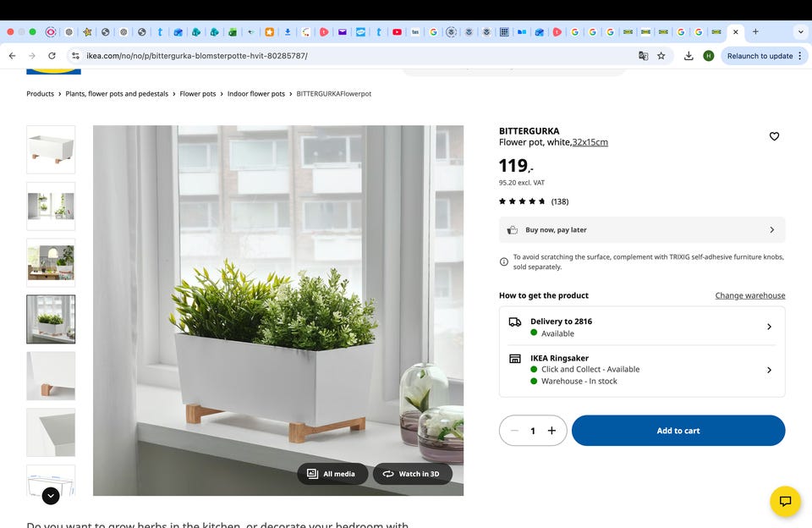Image resolution: width=812 pixels, height=528 pixels.
Task: Select fifth thumbnail showing wooden foot closeup
Action: (51, 376)
